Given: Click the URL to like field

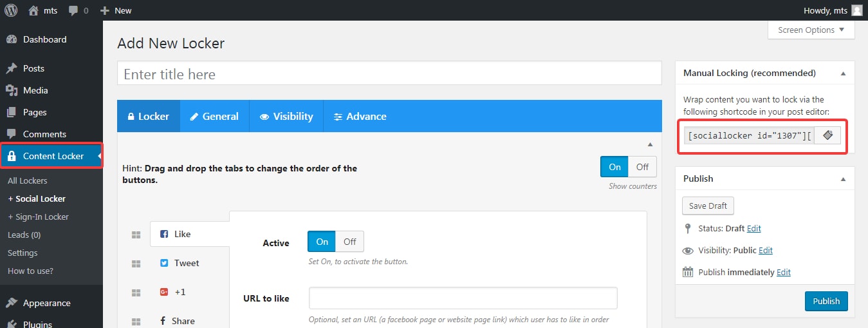Looking at the screenshot, I should pyautogui.click(x=463, y=298).
